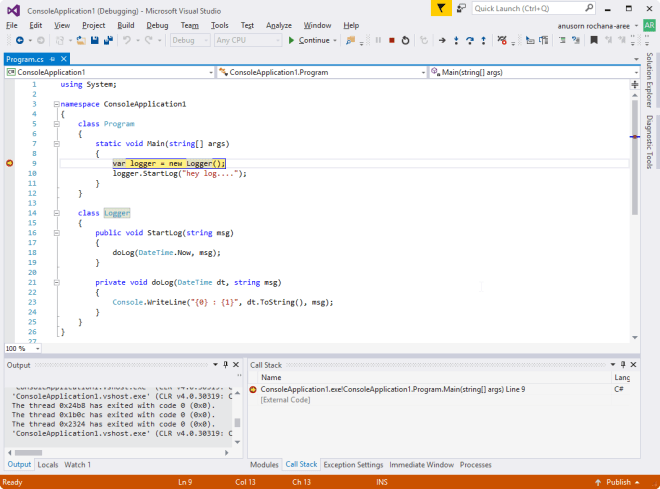Collapse the Main method code block

[x=56, y=143]
